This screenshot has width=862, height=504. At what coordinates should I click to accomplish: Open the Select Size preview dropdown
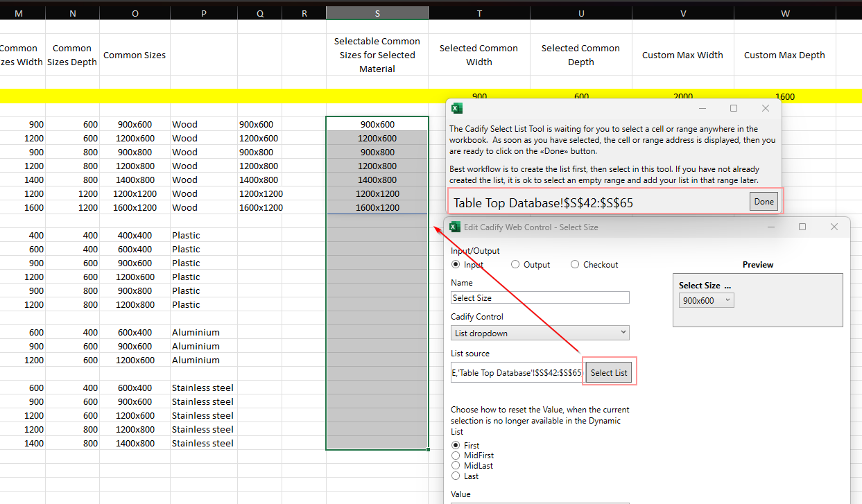coord(706,300)
